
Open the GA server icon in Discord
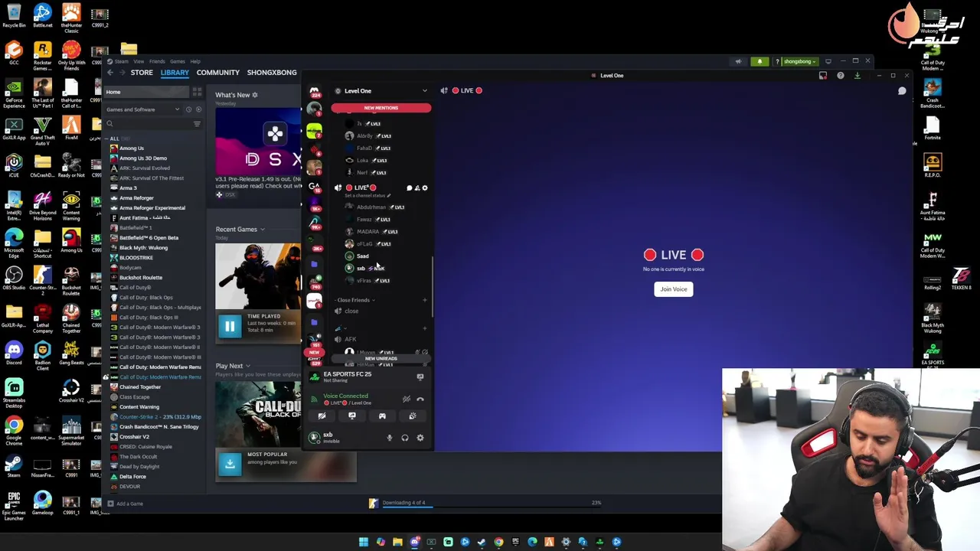coord(314,186)
